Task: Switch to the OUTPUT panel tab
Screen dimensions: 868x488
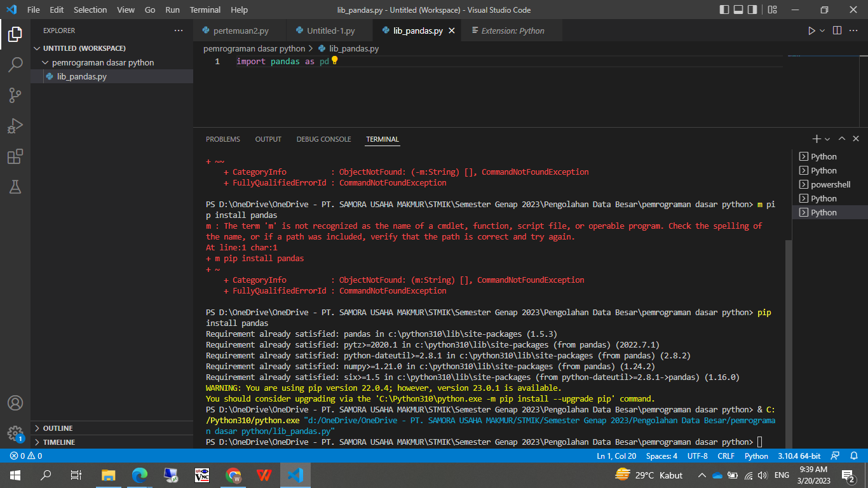Action: pyautogui.click(x=268, y=139)
